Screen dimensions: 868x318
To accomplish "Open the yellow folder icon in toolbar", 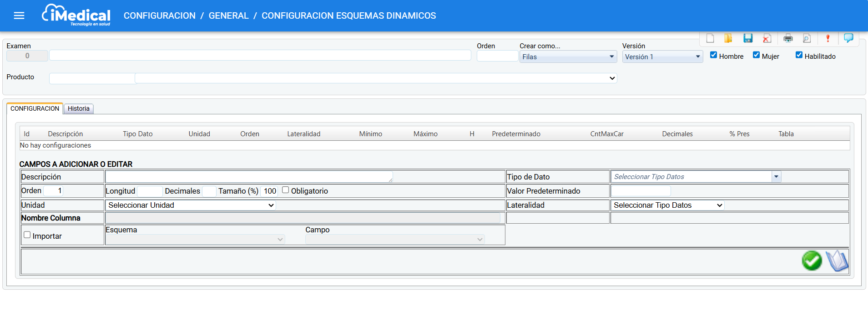I will (x=728, y=38).
